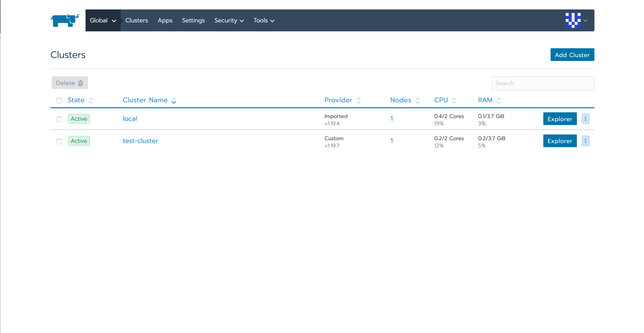Sort by RAM column arrows
The width and height of the screenshot is (644, 333).
click(499, 100)
